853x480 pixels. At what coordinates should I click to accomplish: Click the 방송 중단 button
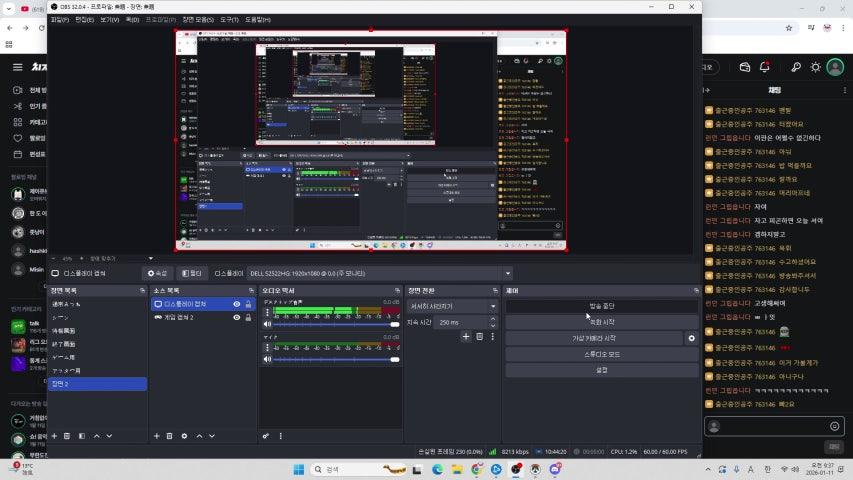601,306
